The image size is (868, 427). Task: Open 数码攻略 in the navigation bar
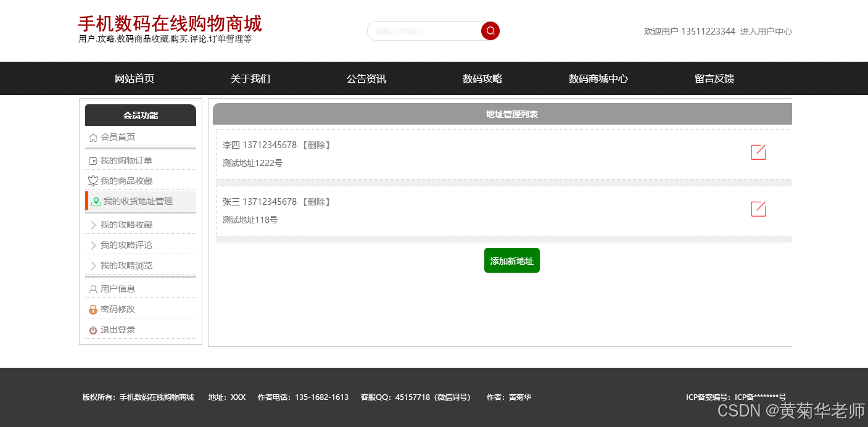click(482, 78)
